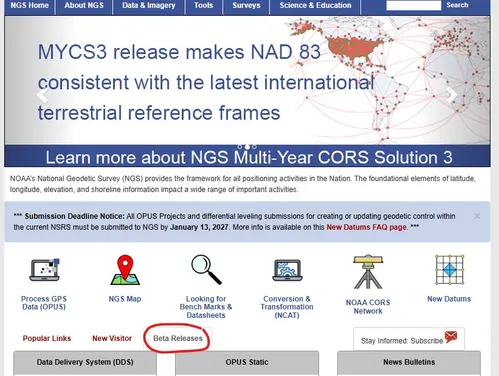Click the Process GPS Data (OPUS) text link
Image resolution: width=499 pixels, height=376 pixels.
pyautogui.click(x=44, y=303)
